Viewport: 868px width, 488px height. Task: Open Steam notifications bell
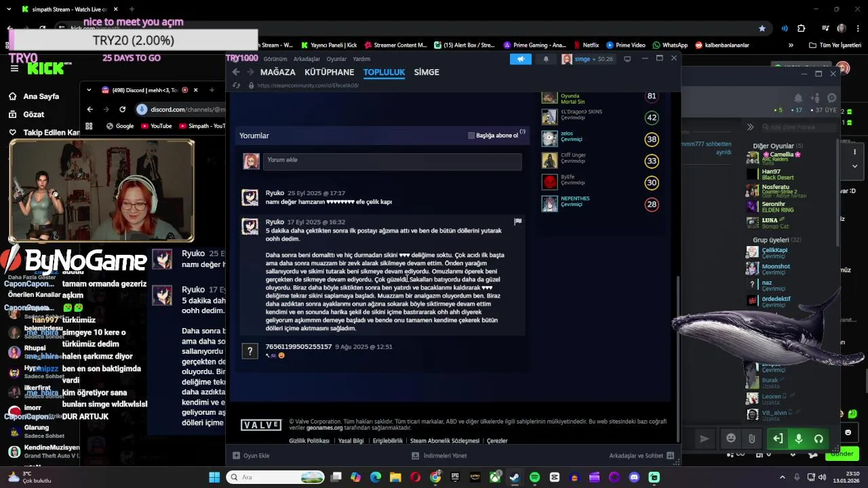tap(546, 59)
